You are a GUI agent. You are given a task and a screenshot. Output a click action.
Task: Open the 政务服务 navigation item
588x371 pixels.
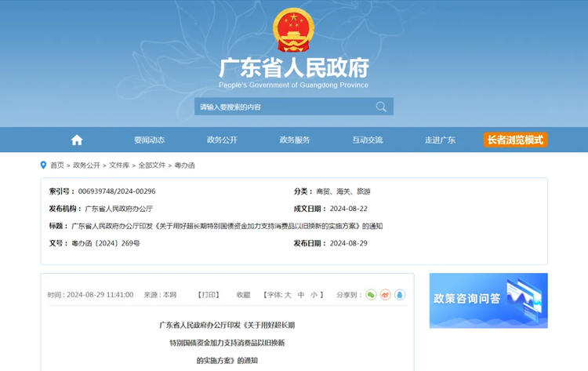pos(295,140)
